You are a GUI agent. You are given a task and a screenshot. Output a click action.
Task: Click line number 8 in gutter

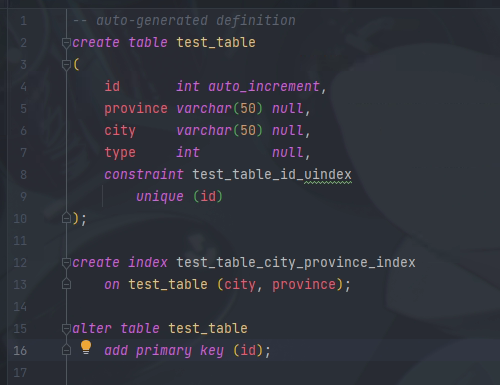23,175
